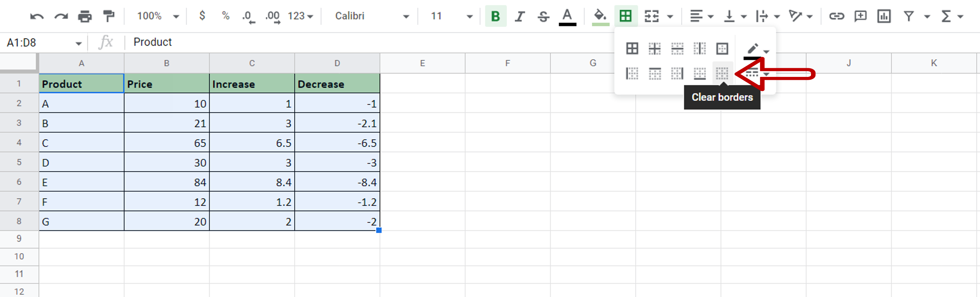Screen dimensions: 980x297
Task: Apply inner borders option
Action: (654, 48)
